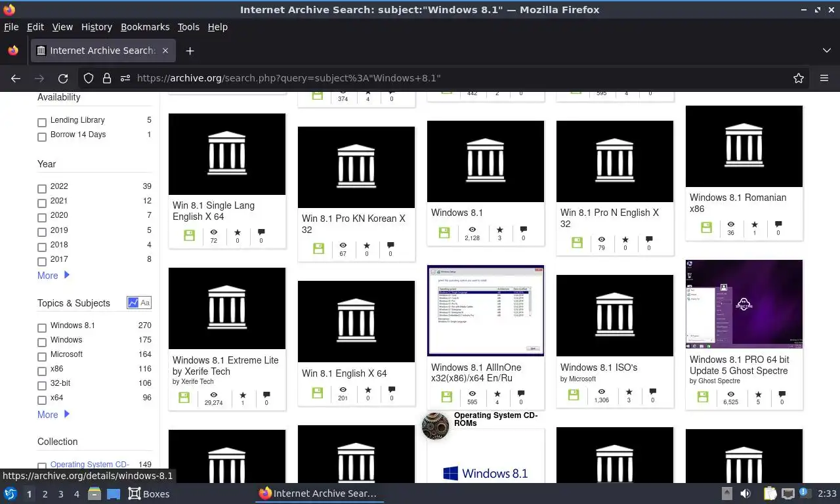Viewport: 840px width, 504px height.
Task: Filter results by year 2018
Action: pyautogui.click(x=42, y=247)
